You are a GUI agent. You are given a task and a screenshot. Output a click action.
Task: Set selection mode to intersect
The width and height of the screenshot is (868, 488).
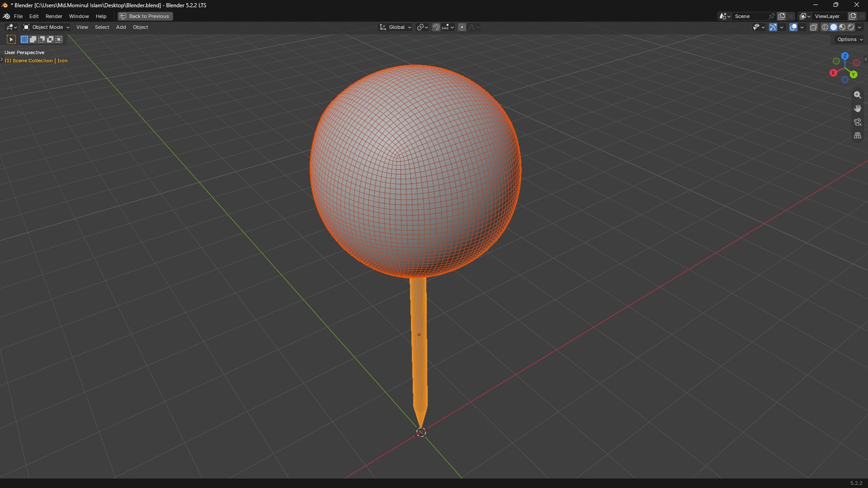(59, 40)
